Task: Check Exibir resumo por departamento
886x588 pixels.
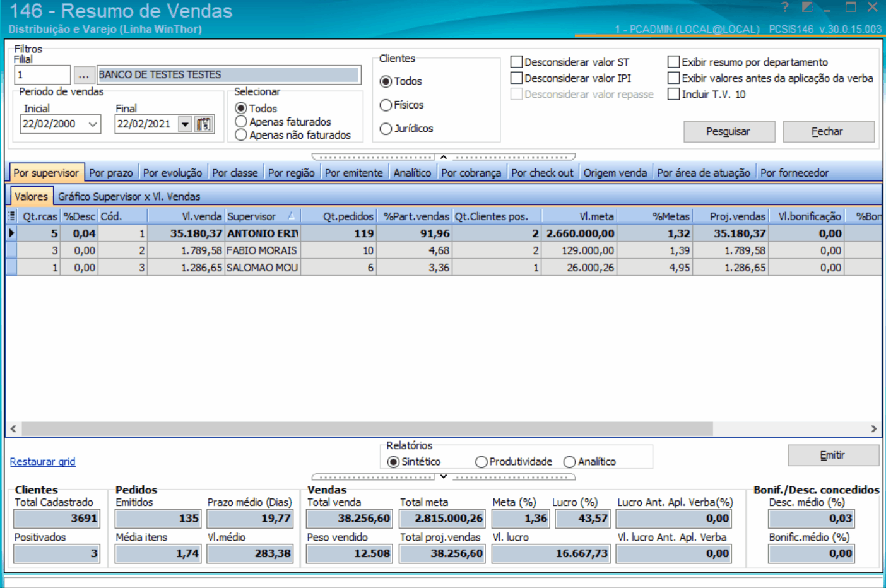Action: (673, 62)
